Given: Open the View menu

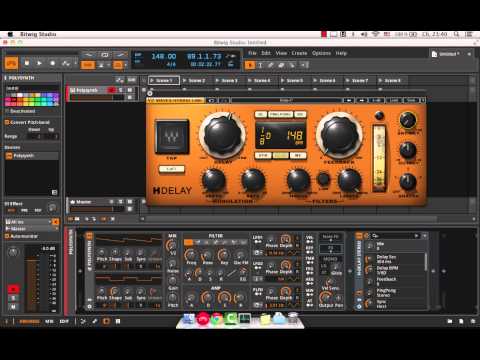Looking at the screenshot, I should click(x=281, y=53).
